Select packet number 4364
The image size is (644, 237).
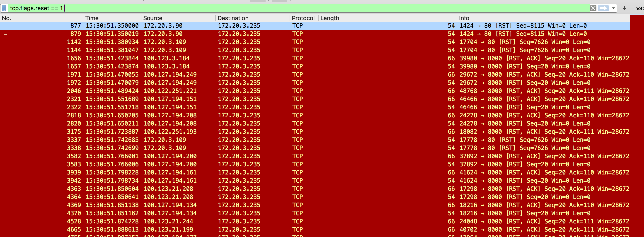pyautogui.click(x=315, y=197)
